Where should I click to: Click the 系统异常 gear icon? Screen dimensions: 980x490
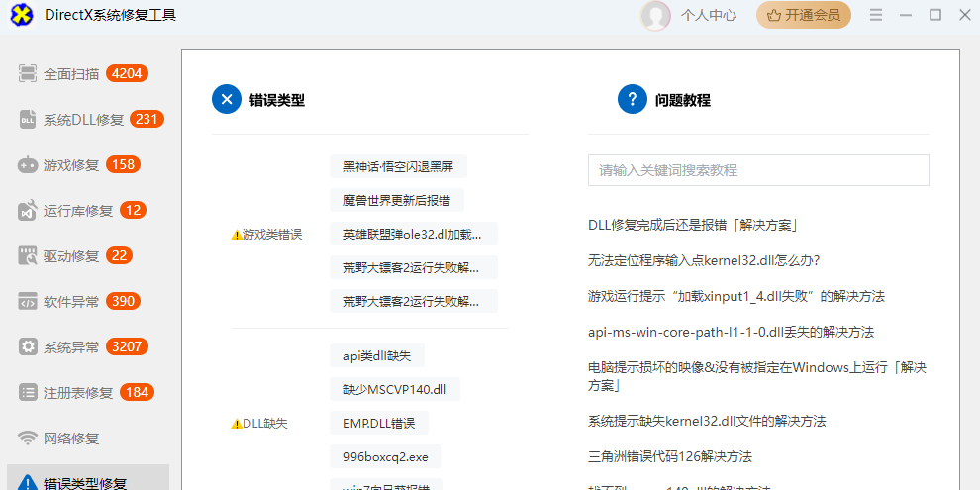[28, 346]
